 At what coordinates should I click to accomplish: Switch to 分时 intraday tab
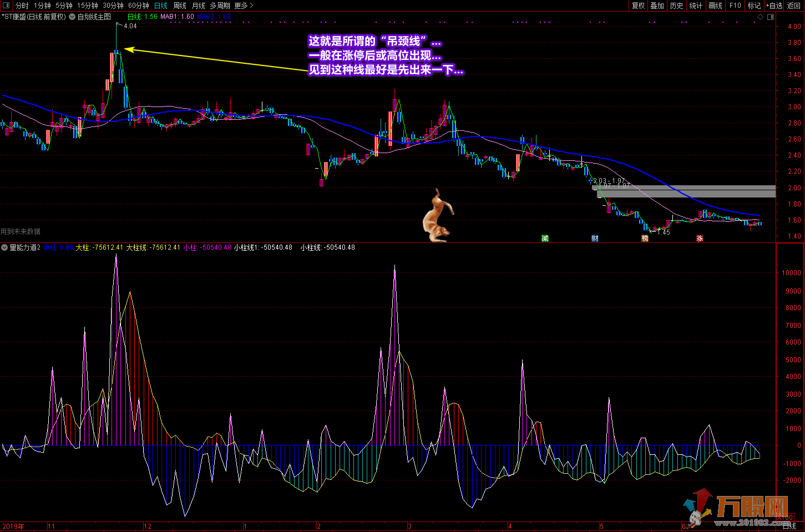point(22,6)
